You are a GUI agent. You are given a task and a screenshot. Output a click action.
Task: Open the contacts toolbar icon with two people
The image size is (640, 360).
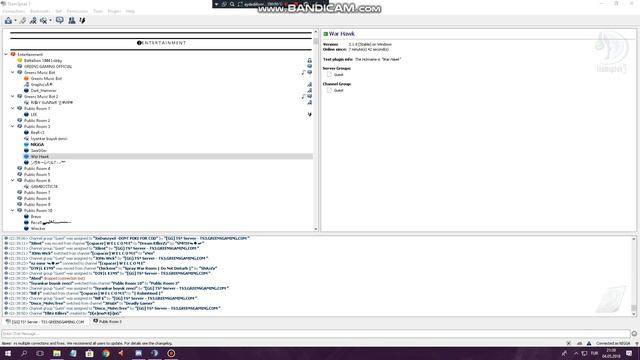pos(71,20)
